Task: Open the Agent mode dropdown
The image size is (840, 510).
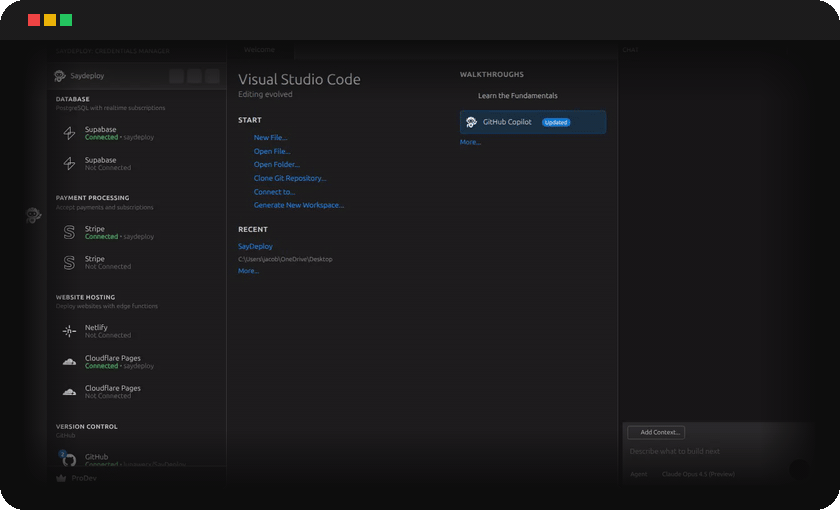Action: 639,474
